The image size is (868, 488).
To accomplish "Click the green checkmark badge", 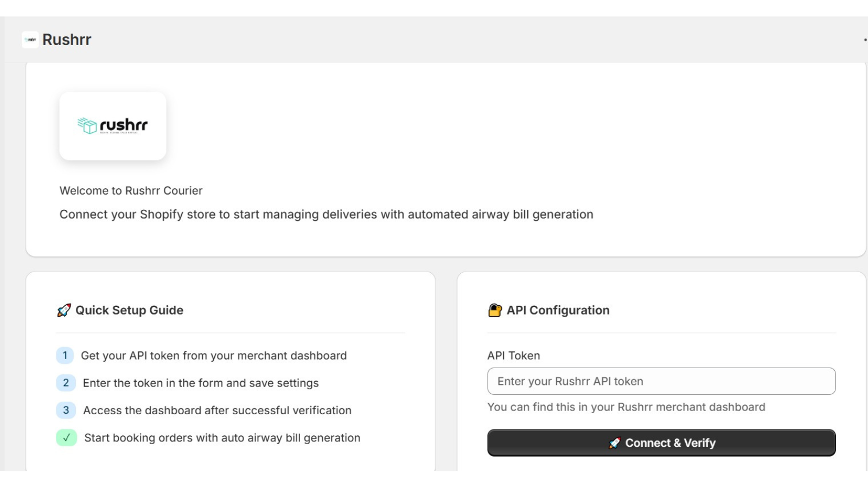I will click(x=66, y=438).
